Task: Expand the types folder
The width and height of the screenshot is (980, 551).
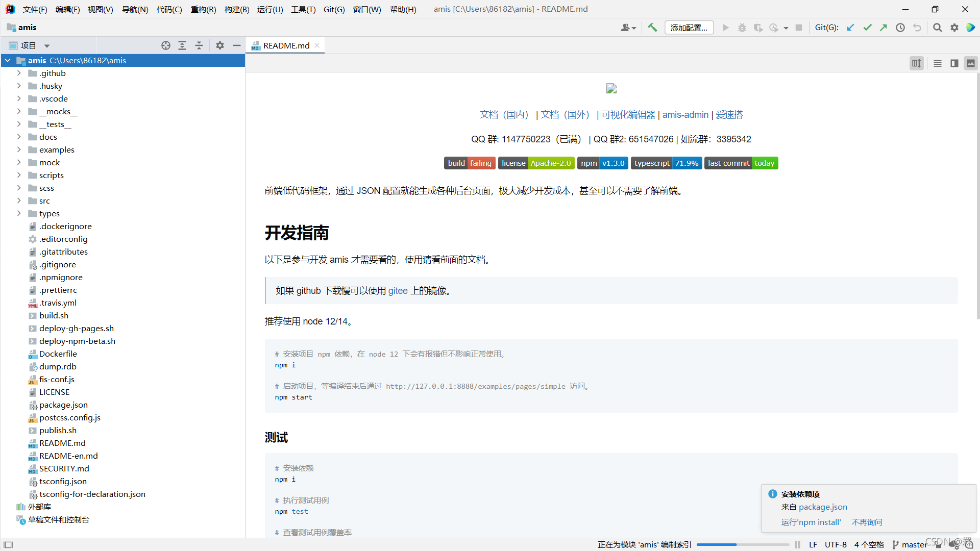Action: (19, 213)
